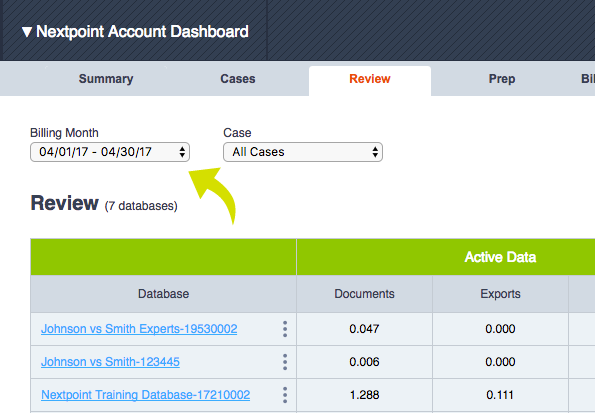
Task: Open Johnson vs Smith Experts-19530002 database link
Action: pyautogui.click(x=139, y=329)
